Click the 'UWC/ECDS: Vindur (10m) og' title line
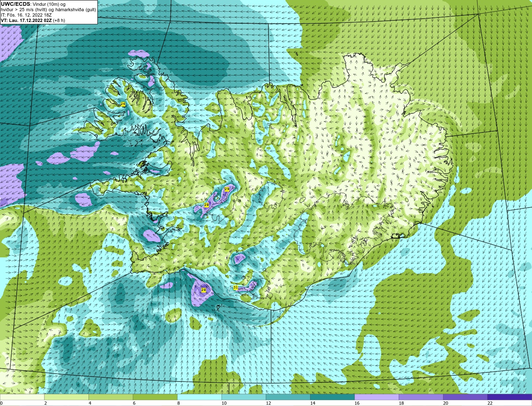 [33, 4]
